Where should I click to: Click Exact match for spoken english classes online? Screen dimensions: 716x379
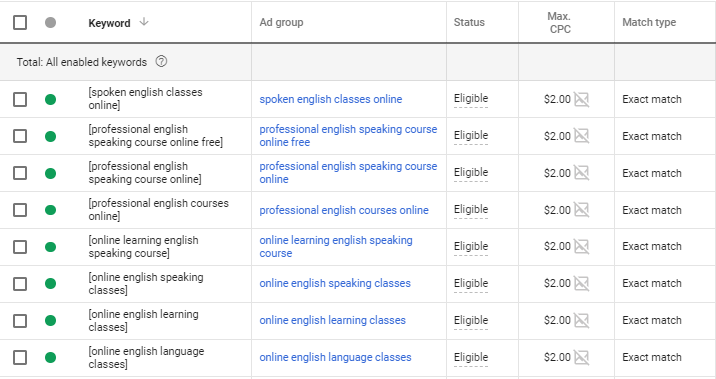[652, 99]
